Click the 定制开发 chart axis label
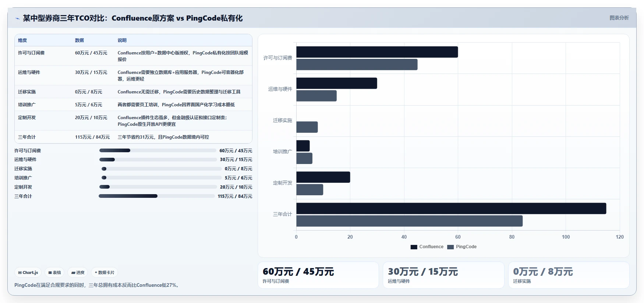The image size is (644, 303). (x=282, y=183)
